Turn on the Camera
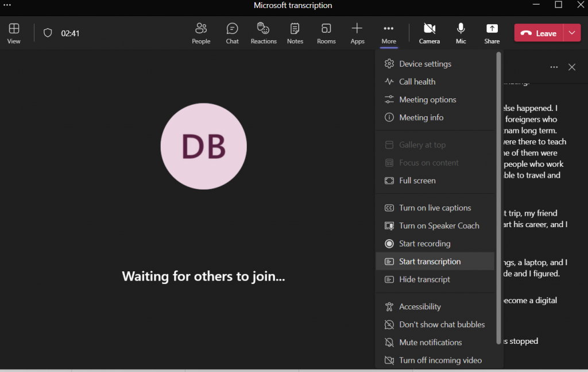Viewport: 588px width, 372px height. click(x=430, y=33)
